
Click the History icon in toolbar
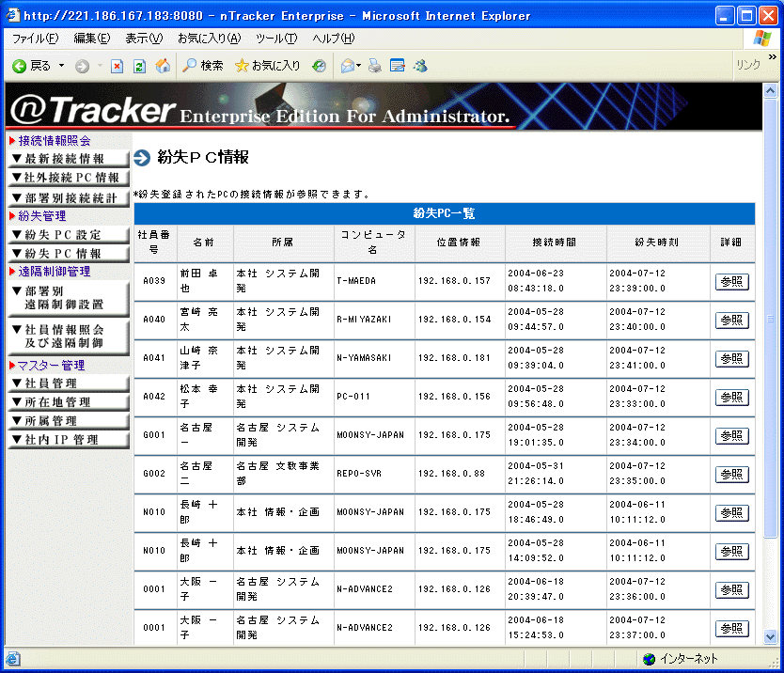coord(320,66)
